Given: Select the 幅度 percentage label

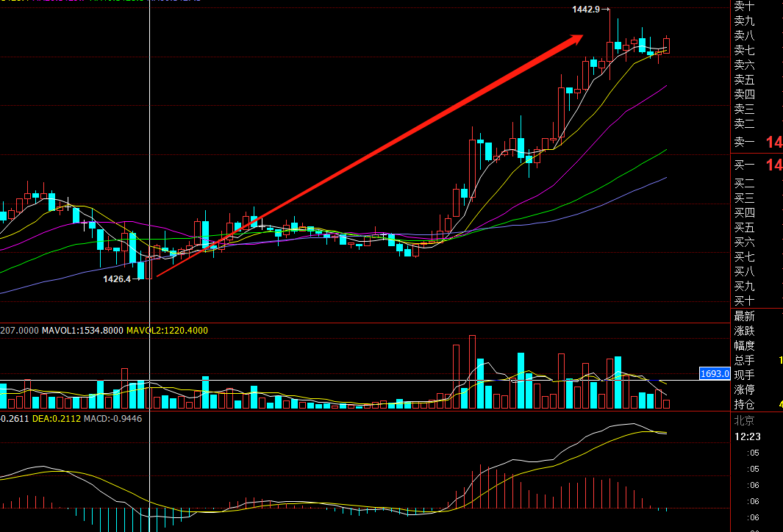Looking at the screenshot, I should click(745, 345).
